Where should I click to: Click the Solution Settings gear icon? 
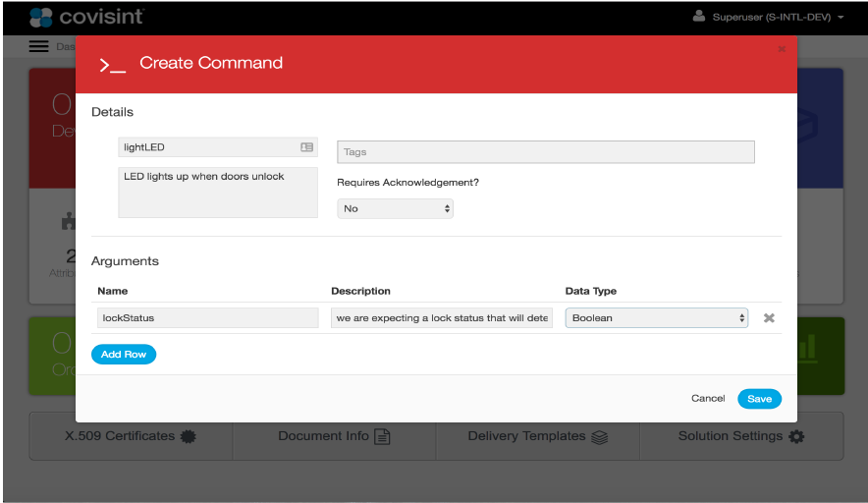pyautogui.click(x=796, y=436)
